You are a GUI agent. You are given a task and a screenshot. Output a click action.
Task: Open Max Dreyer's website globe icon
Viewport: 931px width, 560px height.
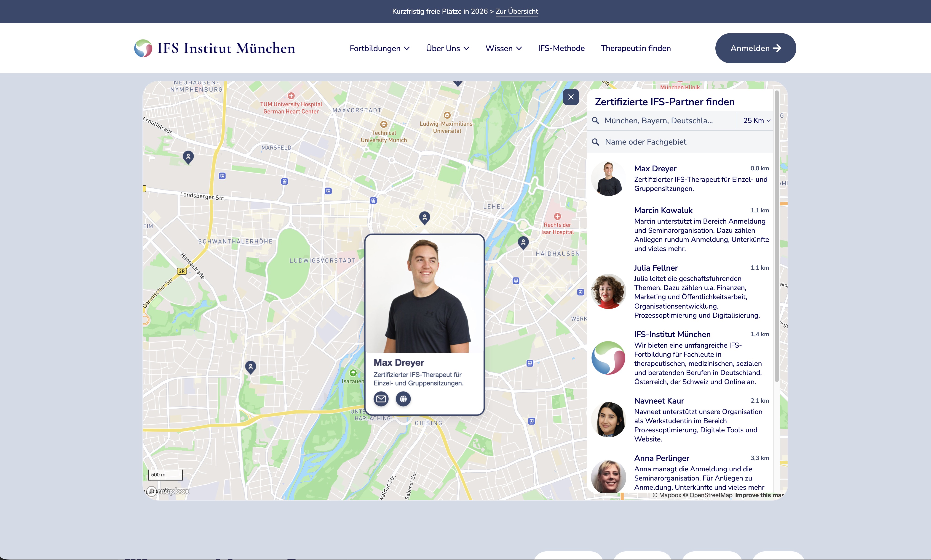[x=403, y=399]
